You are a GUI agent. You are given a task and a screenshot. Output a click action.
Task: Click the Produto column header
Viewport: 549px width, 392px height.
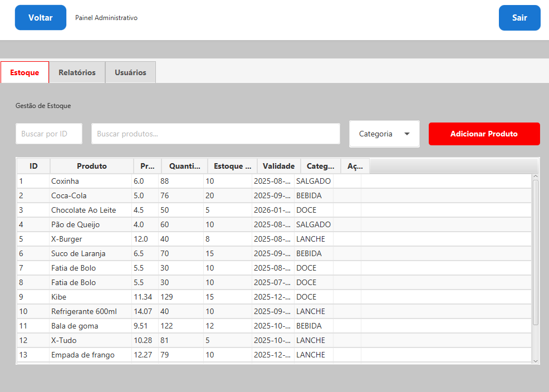[x=91, y=165]
